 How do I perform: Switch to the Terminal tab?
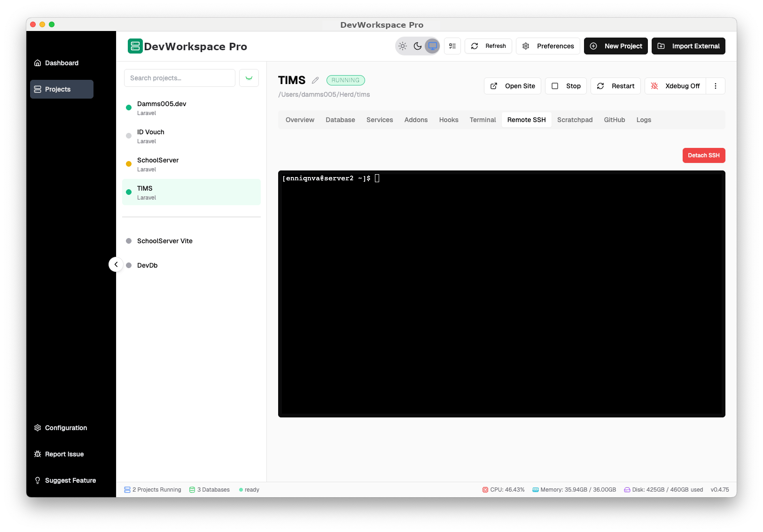point(483,120)
